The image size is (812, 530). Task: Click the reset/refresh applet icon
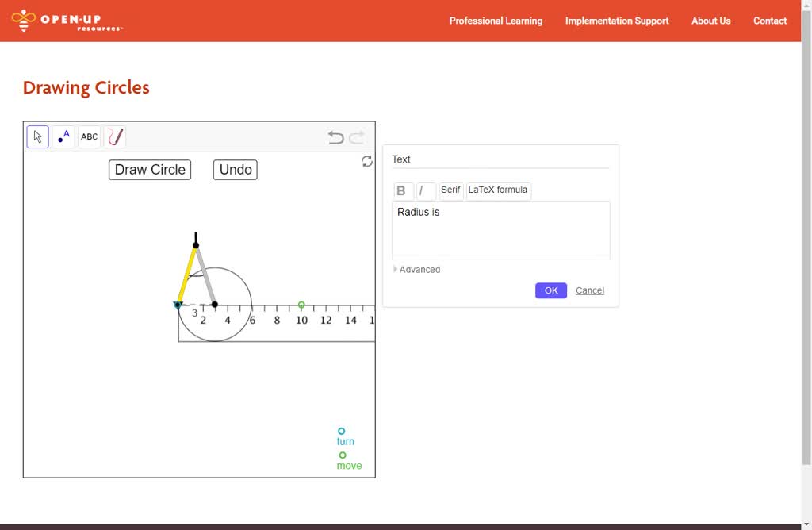(366, 161)
